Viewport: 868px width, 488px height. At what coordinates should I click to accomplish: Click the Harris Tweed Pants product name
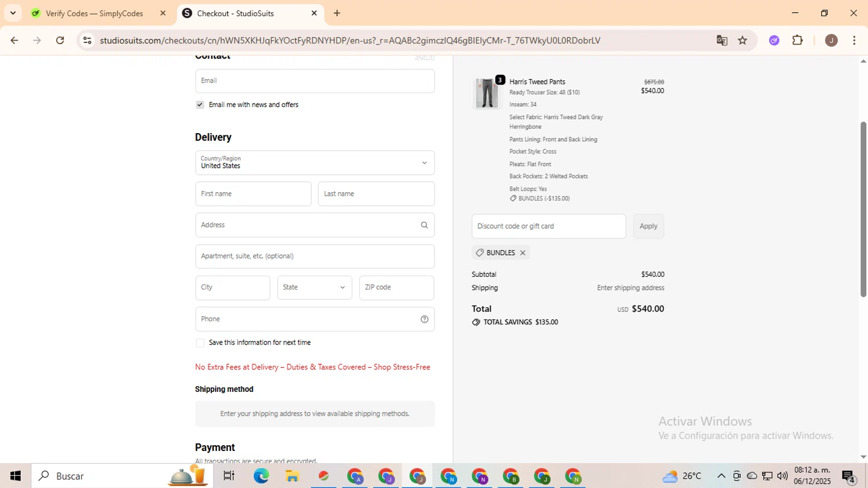pyautogui.click(x=537, y=82)
